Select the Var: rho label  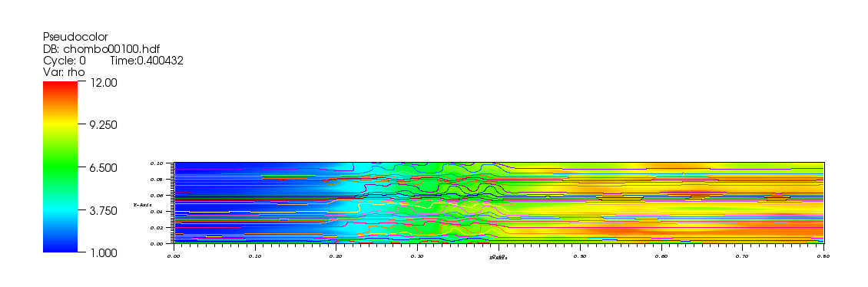64,72
